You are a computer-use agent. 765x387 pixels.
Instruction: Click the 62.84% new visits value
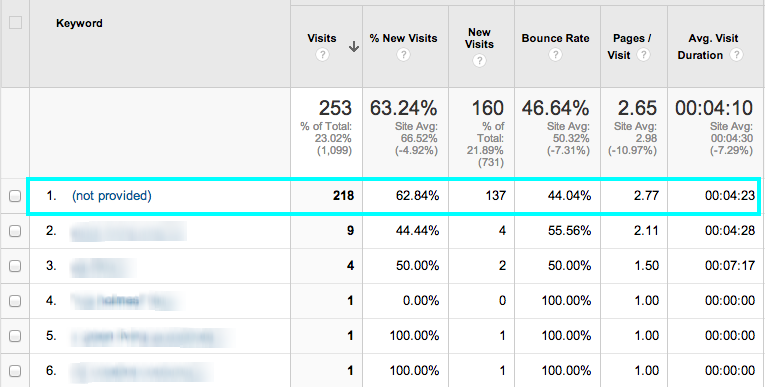pos(417,196)
